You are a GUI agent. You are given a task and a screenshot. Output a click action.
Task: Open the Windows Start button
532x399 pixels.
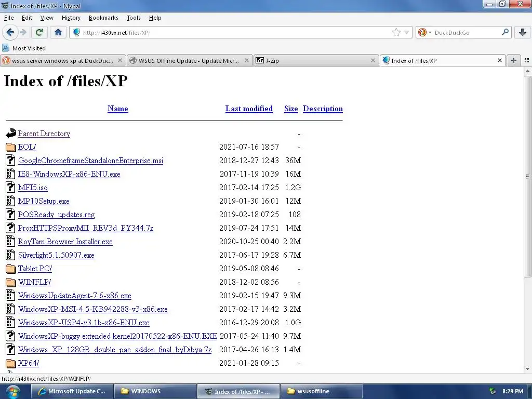point(13,392)
